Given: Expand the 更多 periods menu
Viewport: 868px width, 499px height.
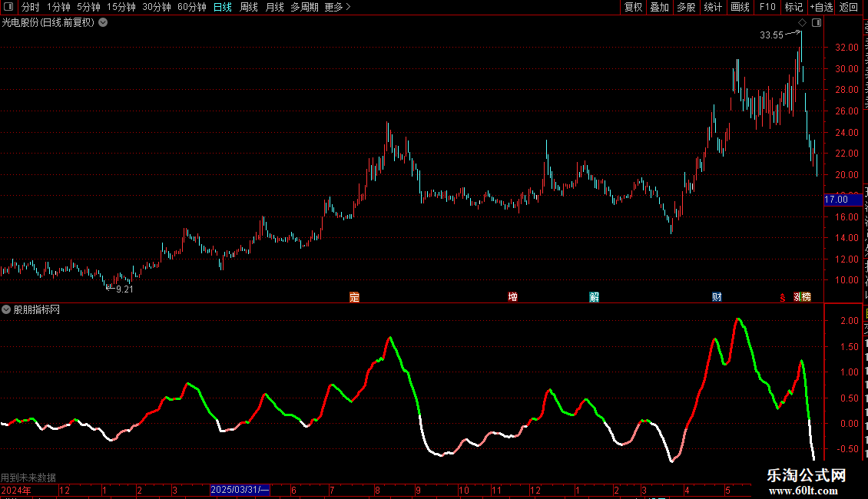Looking at the screenshot, I should tap(338, 7).
